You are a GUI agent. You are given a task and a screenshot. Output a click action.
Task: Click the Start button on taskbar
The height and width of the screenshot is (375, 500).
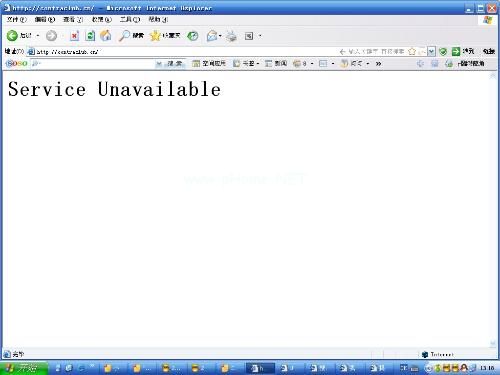coord(23,368)
